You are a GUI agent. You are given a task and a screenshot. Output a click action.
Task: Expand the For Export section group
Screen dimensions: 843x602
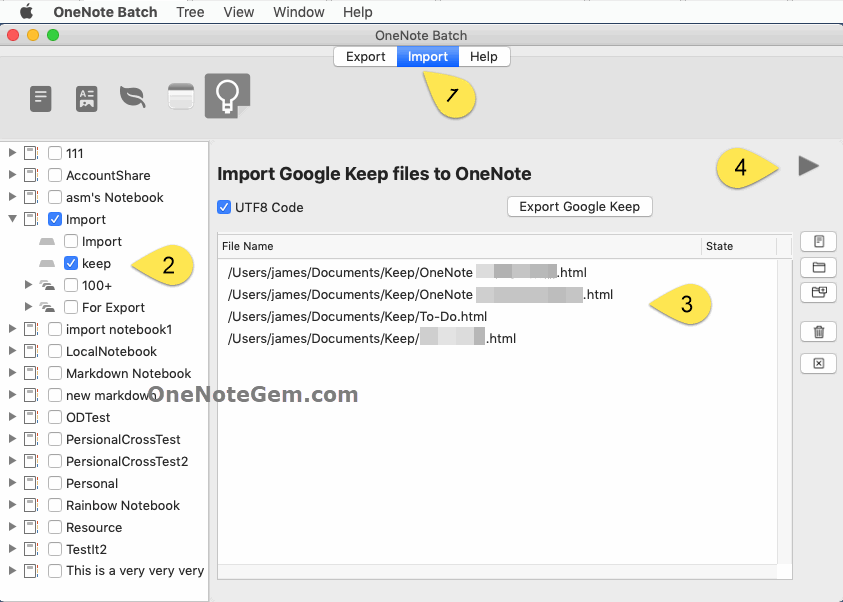coord(28,307)
